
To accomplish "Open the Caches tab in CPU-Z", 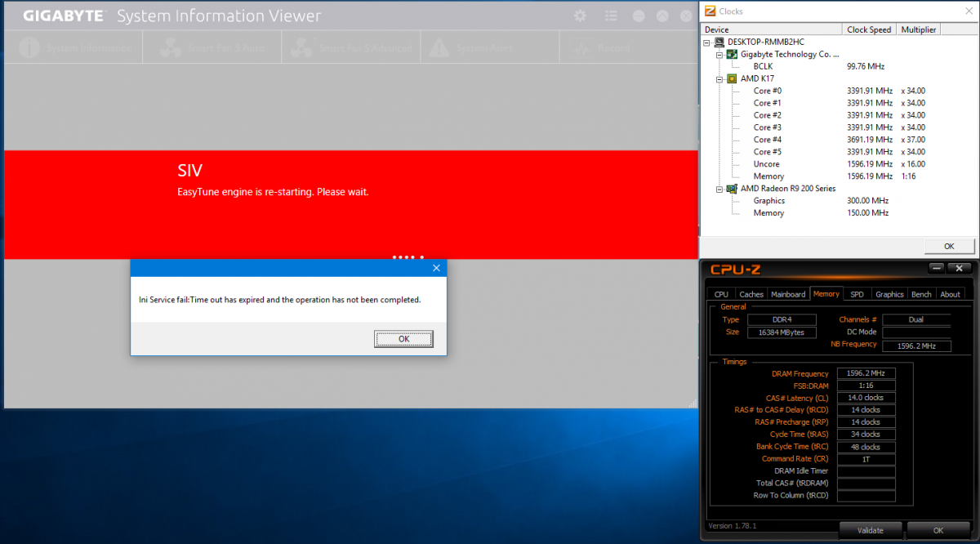I will pyautogui.click(x=751, y=294).
